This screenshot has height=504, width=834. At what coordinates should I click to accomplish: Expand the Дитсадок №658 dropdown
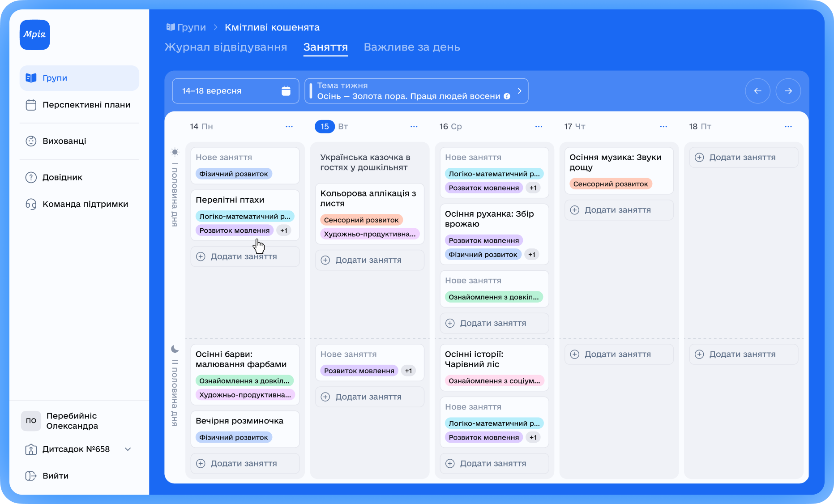(128, 449)
